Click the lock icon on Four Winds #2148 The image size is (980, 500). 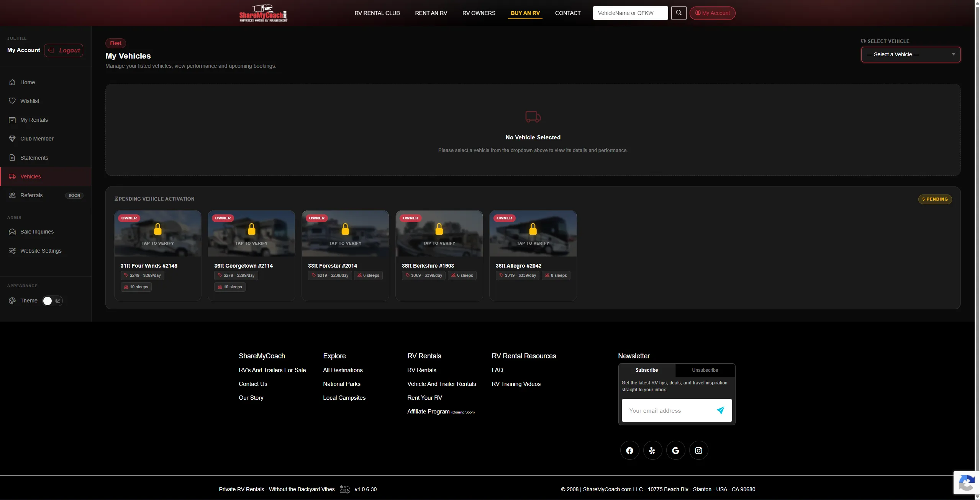point(158,229)
